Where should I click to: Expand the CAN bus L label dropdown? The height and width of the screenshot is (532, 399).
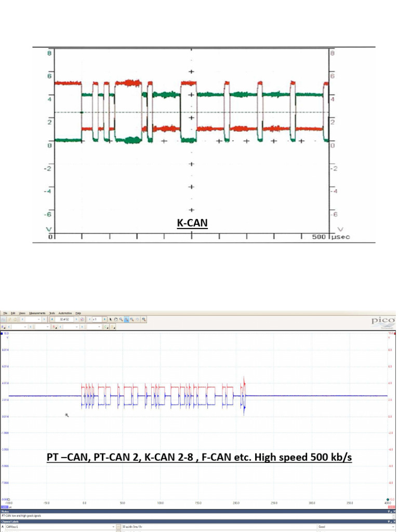coord(113,527)
